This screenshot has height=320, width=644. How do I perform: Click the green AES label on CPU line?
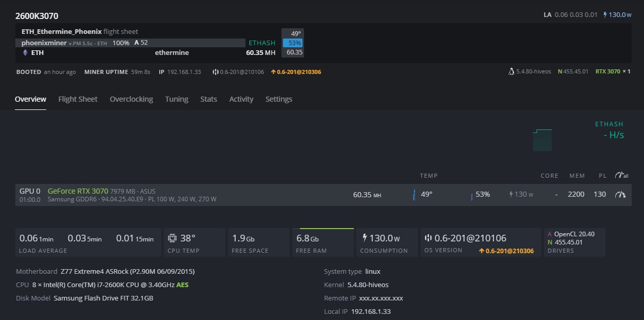182,285
